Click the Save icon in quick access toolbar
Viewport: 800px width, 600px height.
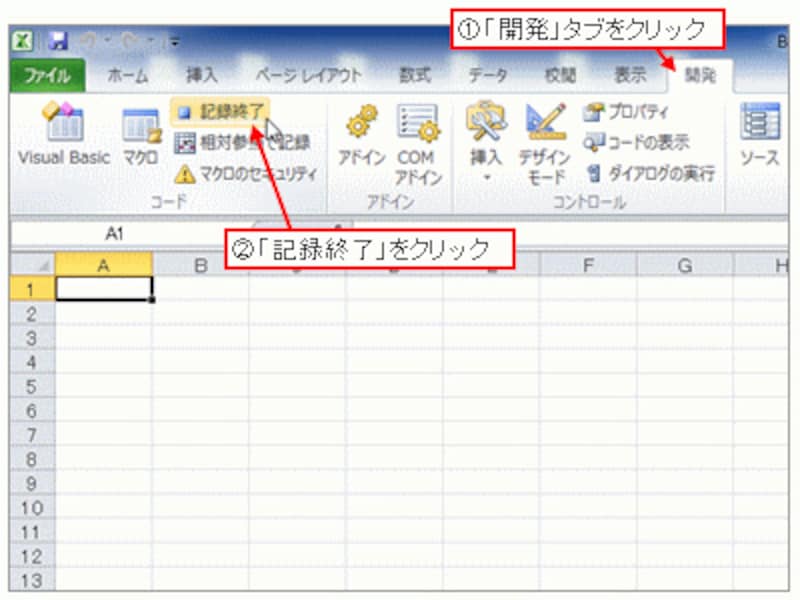tap(58, 41)
